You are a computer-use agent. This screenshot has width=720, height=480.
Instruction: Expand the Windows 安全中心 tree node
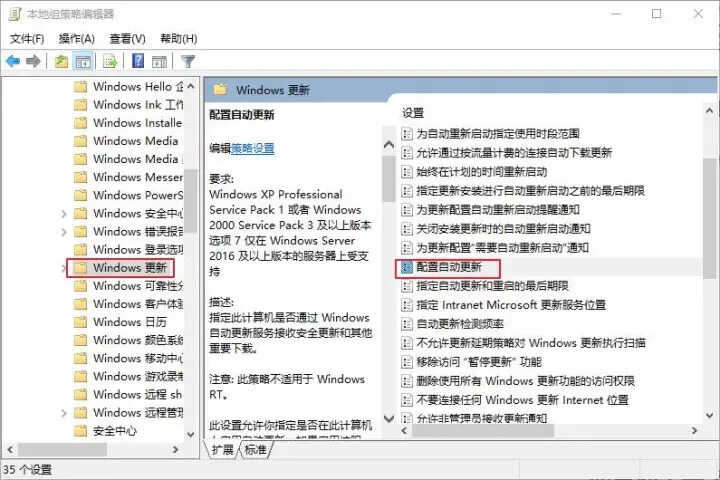pos(64,214)
